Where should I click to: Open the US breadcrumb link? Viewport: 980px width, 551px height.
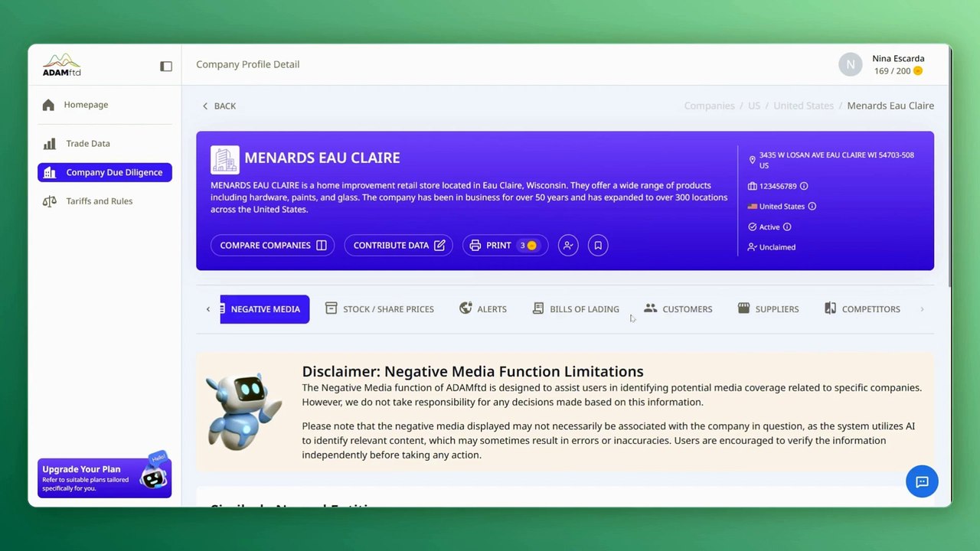pos(754,106)
